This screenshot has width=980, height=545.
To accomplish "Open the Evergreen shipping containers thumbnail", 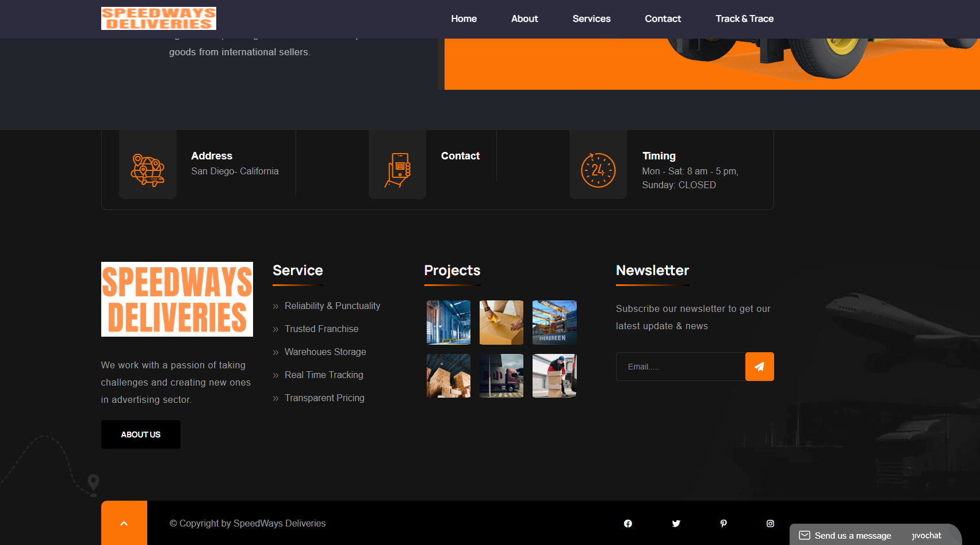I will tap(554, 322).
